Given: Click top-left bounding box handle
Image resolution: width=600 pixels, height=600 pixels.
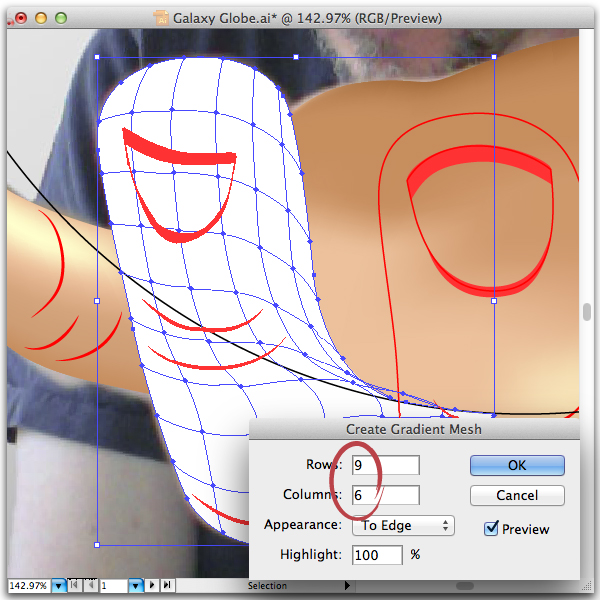Looking at the screenshot, I should pyautogui.click(x=97, y=57).
